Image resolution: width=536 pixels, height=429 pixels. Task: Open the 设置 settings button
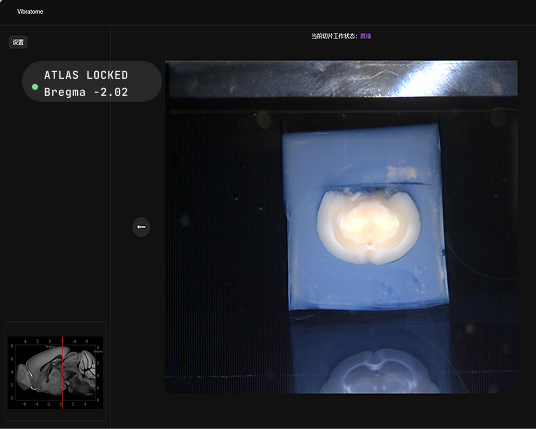[x=18, y=42]
